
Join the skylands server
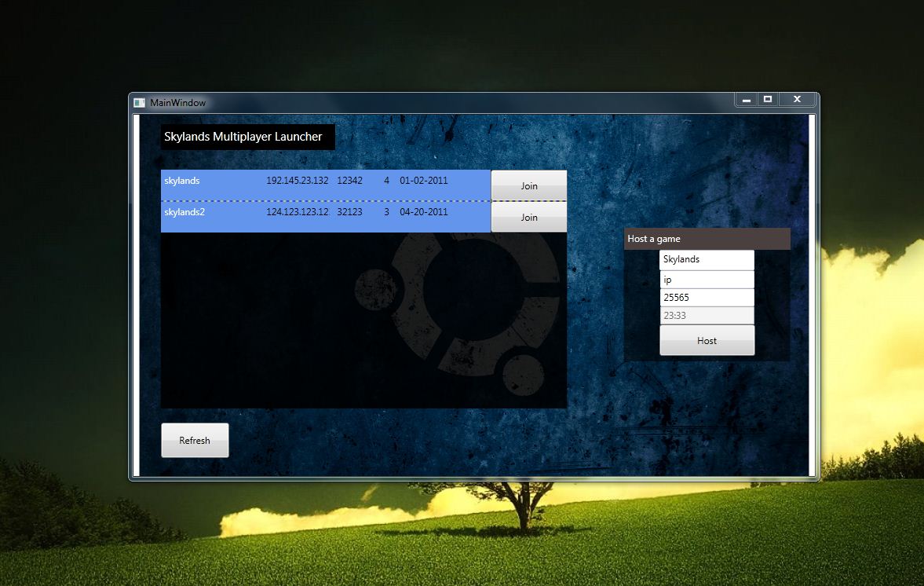tap(528, 185)
